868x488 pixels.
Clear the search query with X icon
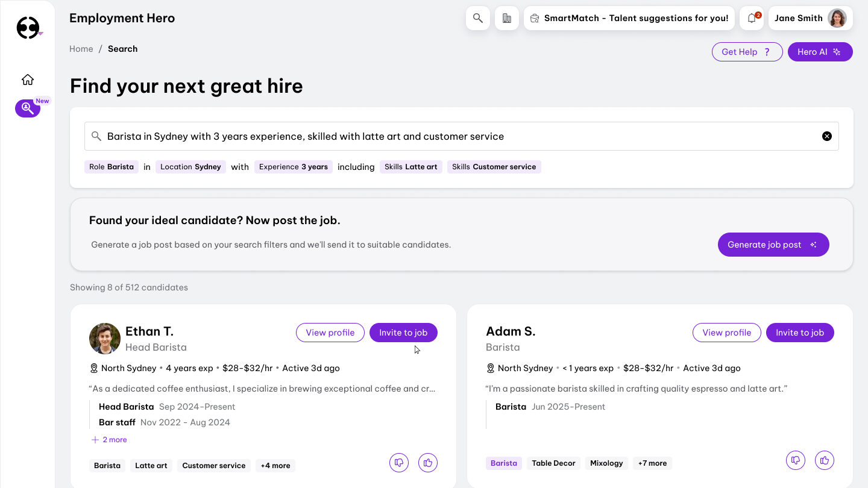(827, 136)
